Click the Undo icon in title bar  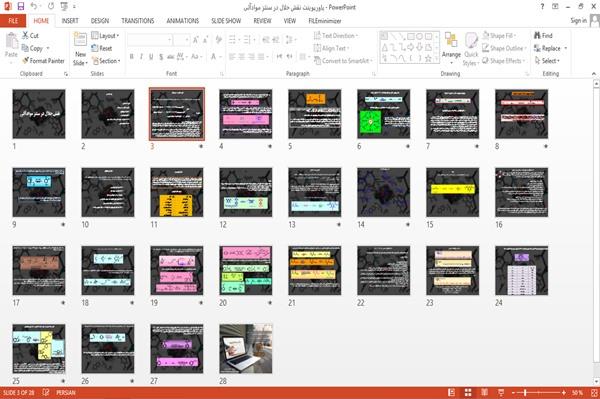(x=34, y=6)
